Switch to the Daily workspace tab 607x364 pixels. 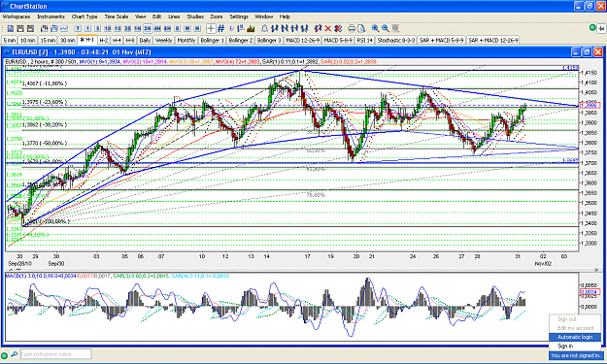[x=145, y=40]
